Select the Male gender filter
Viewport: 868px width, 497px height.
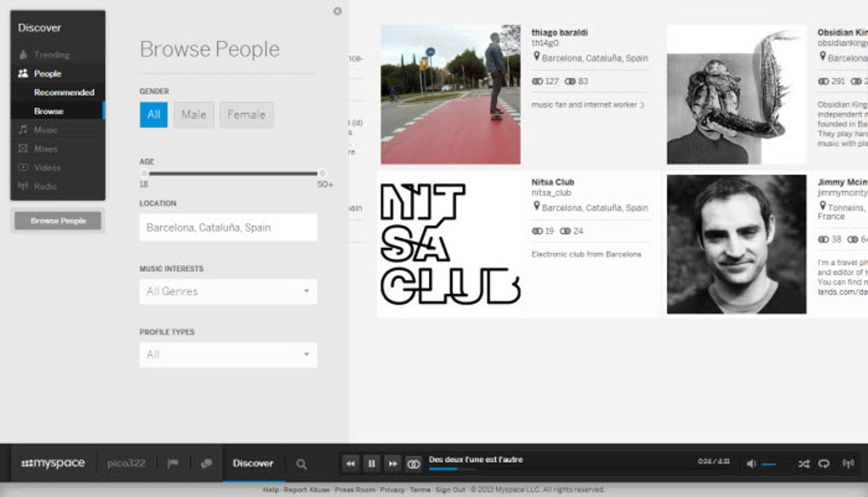tap(193, 114)
